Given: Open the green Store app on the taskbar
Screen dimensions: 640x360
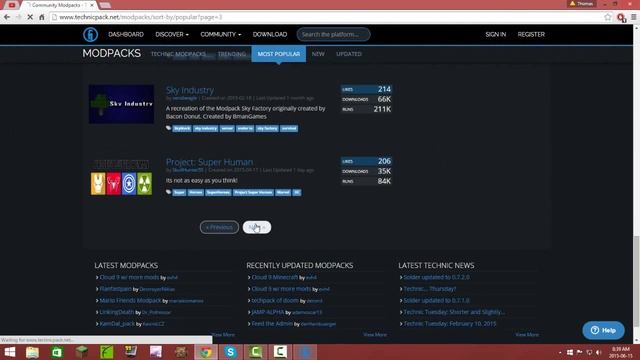Looking at the screenshot, I should 57,352.
